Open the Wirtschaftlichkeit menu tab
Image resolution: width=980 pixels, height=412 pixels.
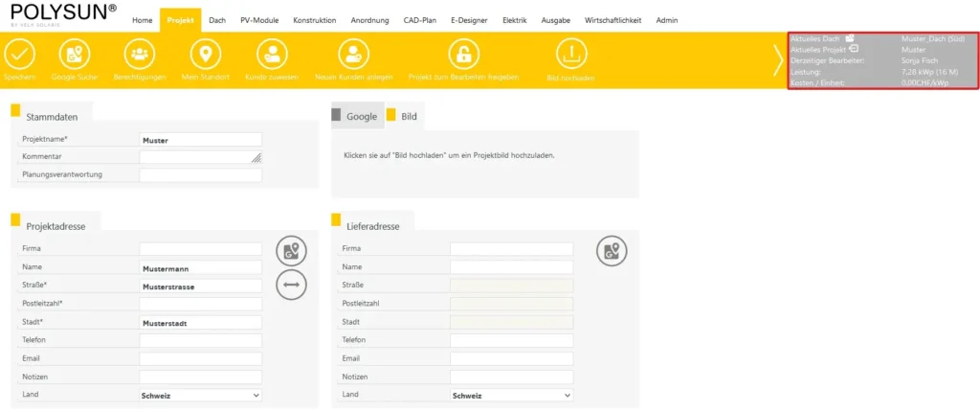[613, 20]
